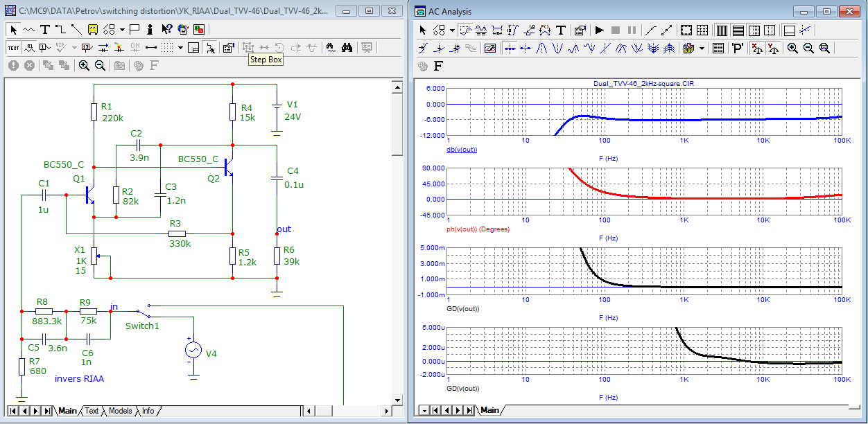
Task: Select the Text mode tool in schematic toolbar
Action: [x=44, y=29]
